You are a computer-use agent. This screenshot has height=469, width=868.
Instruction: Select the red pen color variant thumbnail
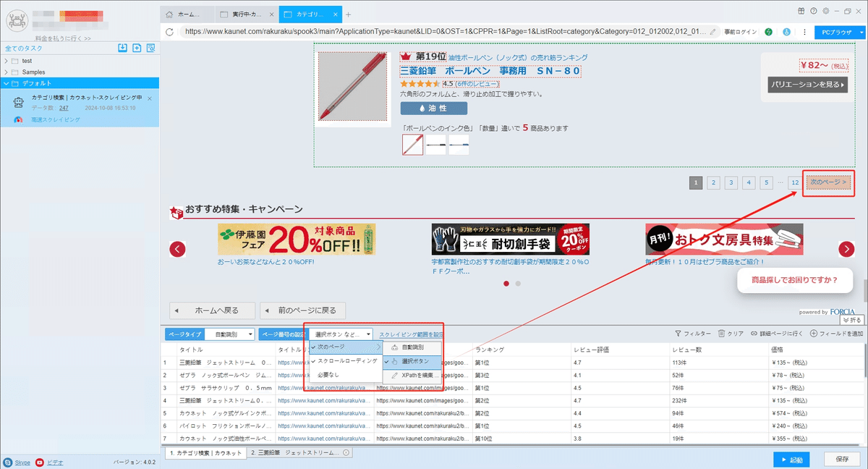[412, 145]
